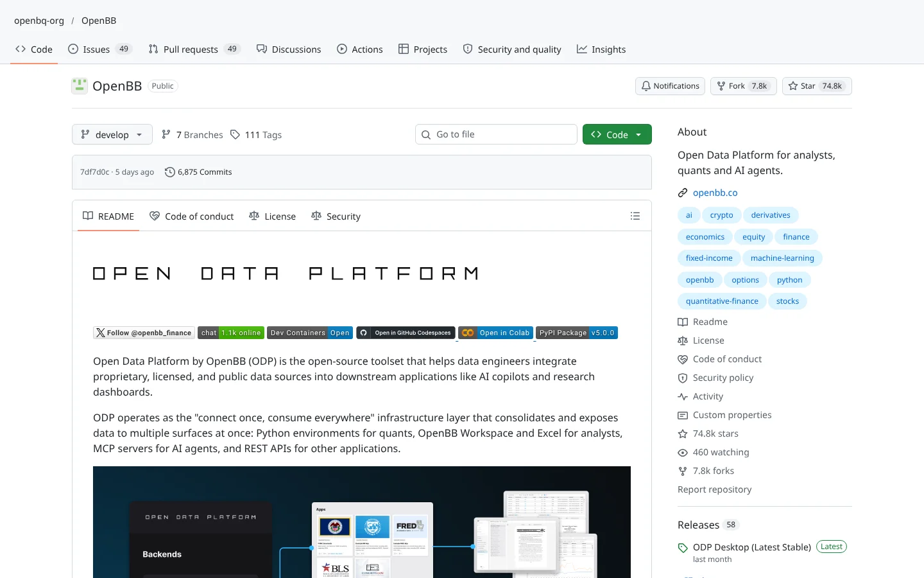Select the Security tab in README panel
The width and height of the screenshot is (924, 578).
pyautogui.click(x=337, y=216)
